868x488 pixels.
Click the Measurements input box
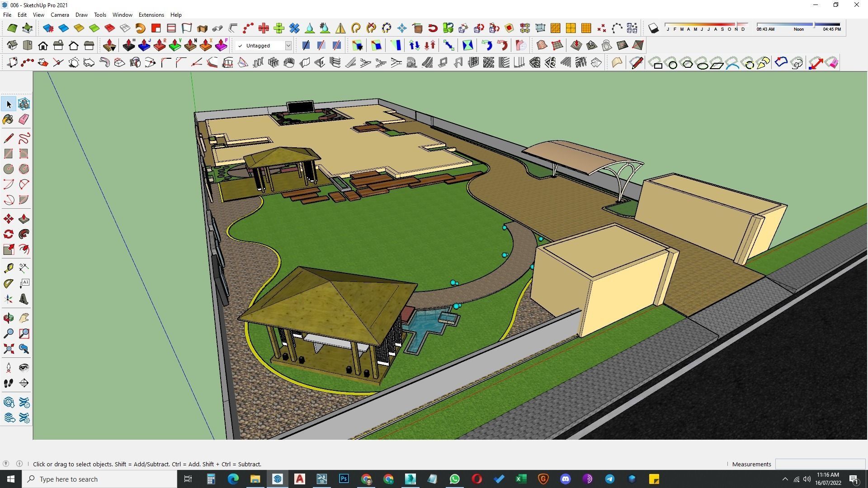click(x=820, y=464)
